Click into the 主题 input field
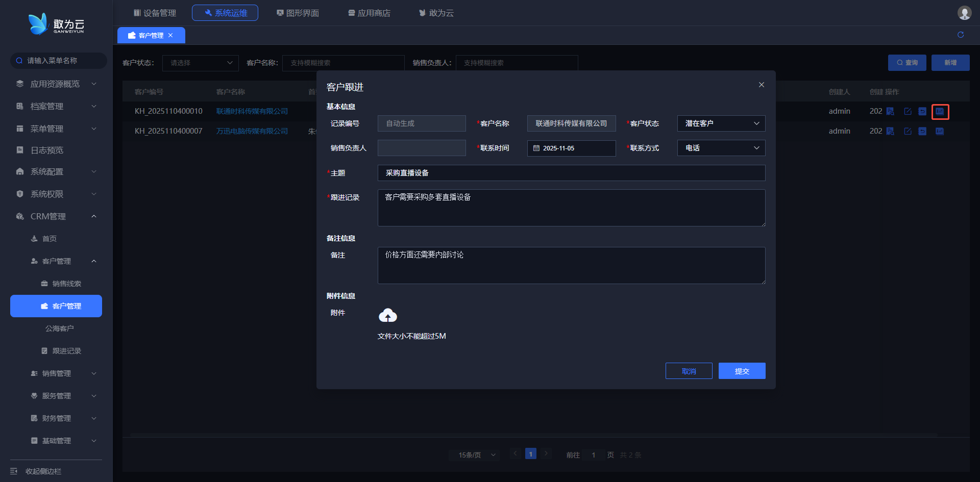This screenshot has height=482, width=980. (x=571, y=173)
